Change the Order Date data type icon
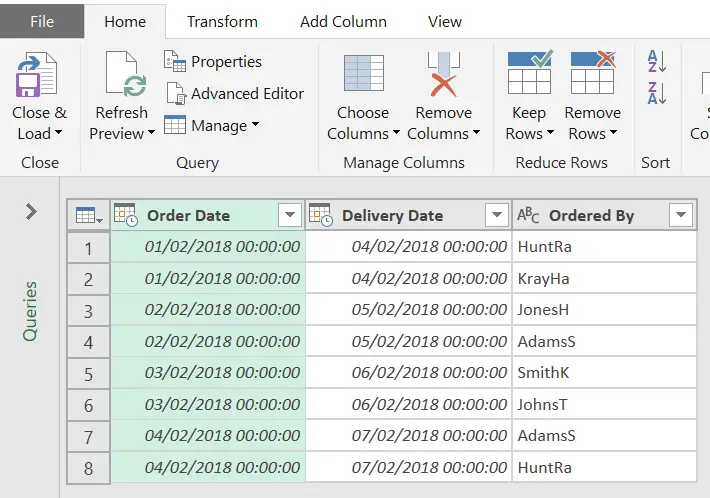The image size is (710, 498). pos(126,215)
